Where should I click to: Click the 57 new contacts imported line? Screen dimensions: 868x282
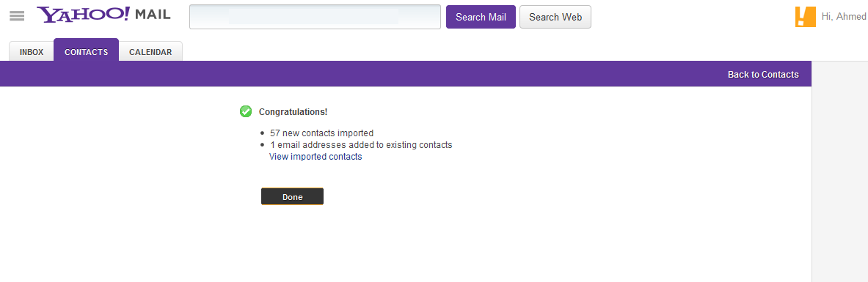321,133
